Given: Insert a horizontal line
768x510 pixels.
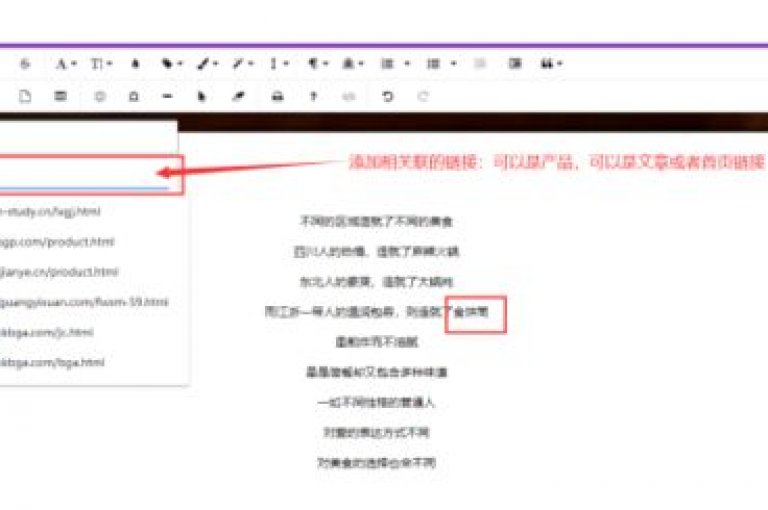Looking at the screenshot, I should (167, 97).
